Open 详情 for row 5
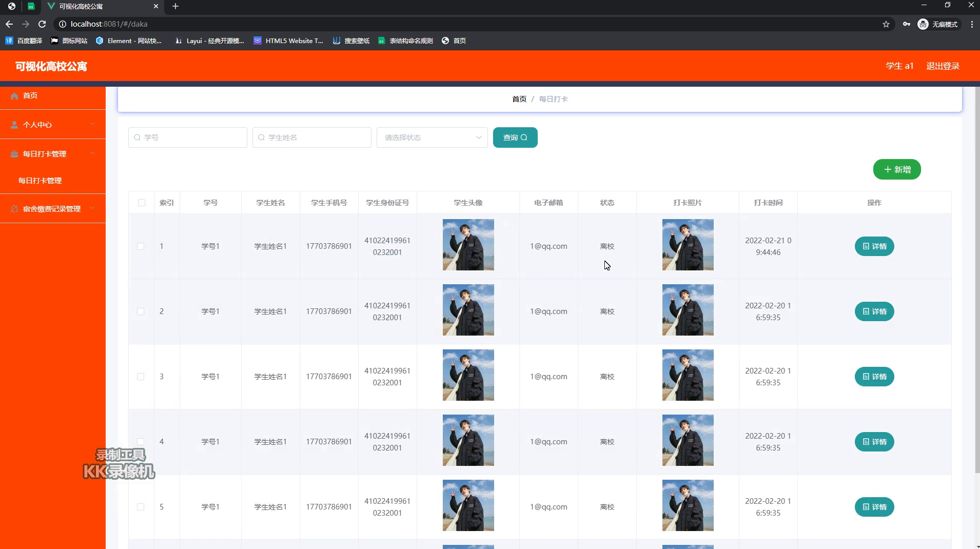This screenshot has height=549, width=980. pos(874,507)
